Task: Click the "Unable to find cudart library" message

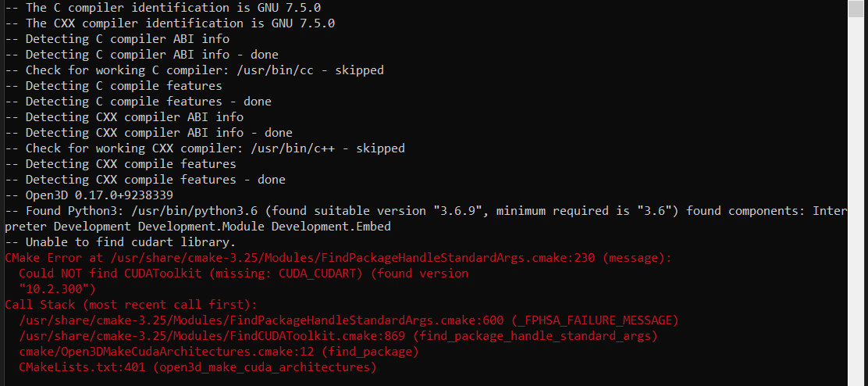Action: (x=117, y=242)
